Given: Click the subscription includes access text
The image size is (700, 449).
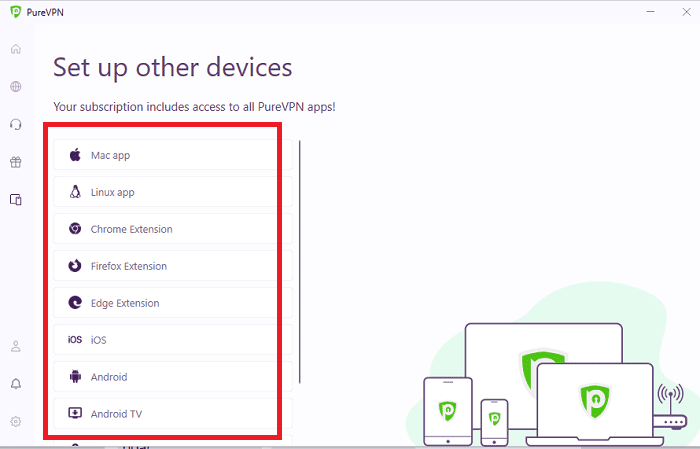Looking at the screenshot, I should (194, 107).
